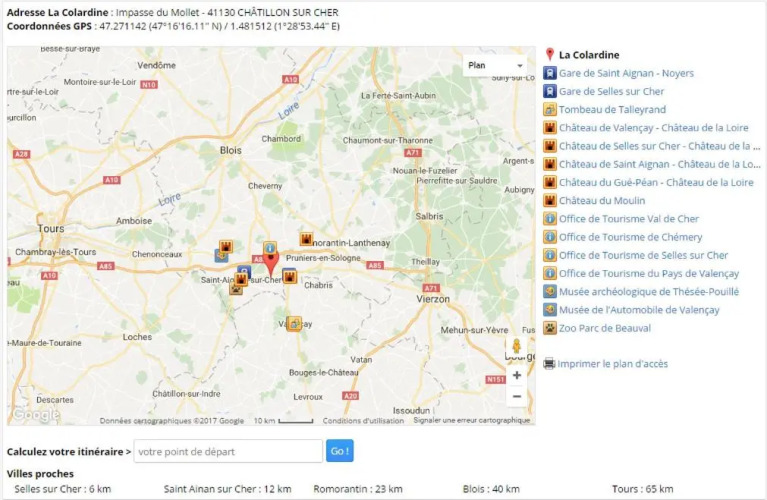
Task: Click the paw print zoo marker on map
Action: click(x=236, y=288)
